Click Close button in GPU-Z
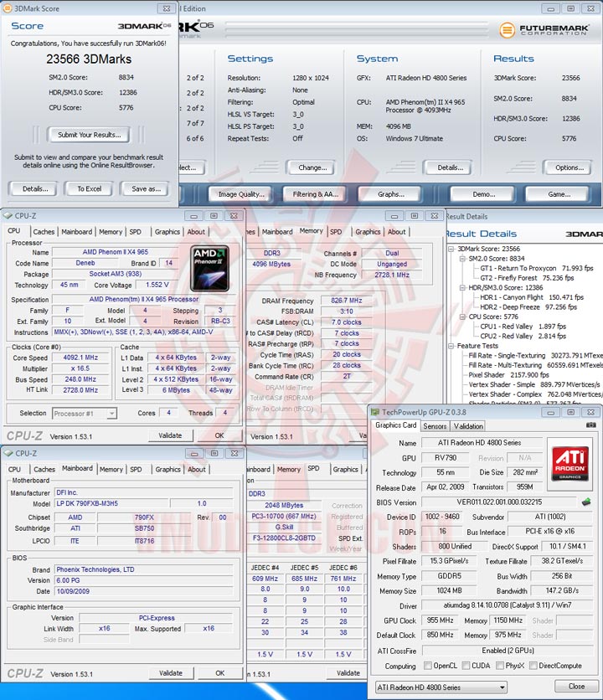Image resolution: width=603 pixels, height=700 pixels. point(576,686)
